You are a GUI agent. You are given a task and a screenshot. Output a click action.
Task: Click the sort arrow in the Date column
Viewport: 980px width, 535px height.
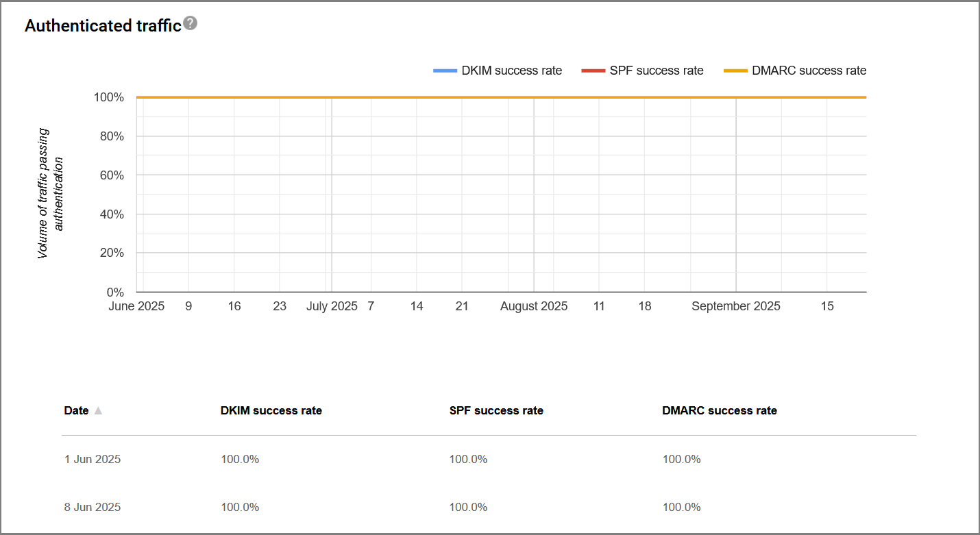(98, 410)
